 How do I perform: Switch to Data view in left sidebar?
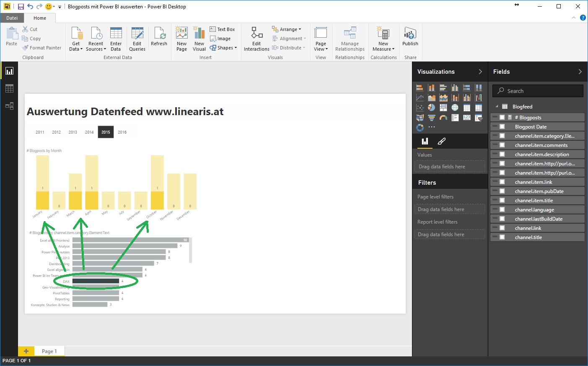9,88
